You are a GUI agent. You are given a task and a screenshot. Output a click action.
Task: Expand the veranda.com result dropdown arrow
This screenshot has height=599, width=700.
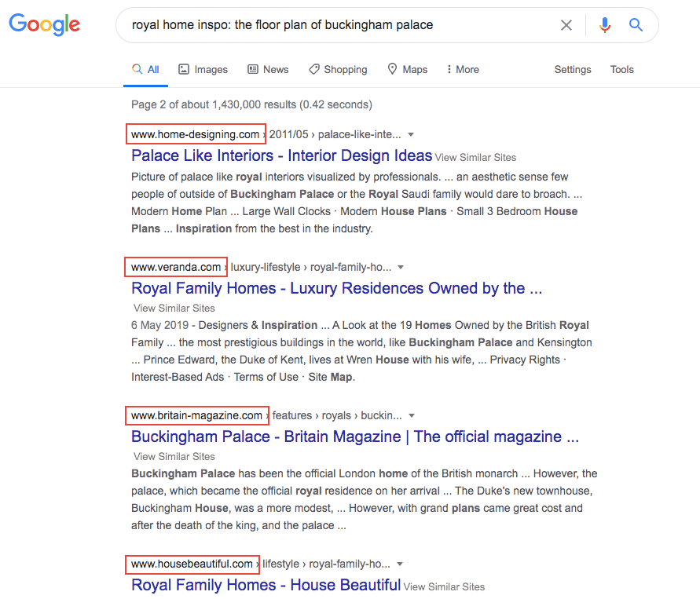tap(401, 267)
